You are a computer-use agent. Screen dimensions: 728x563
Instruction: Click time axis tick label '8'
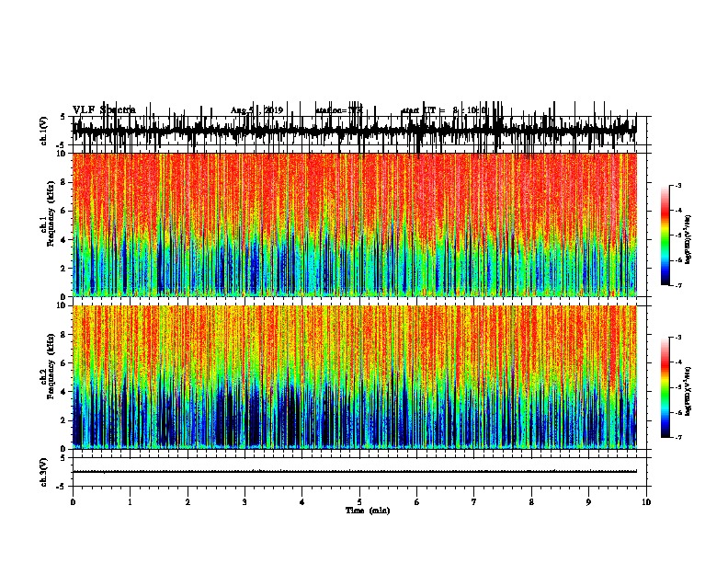pyautogui.click(x=531, y=502)
